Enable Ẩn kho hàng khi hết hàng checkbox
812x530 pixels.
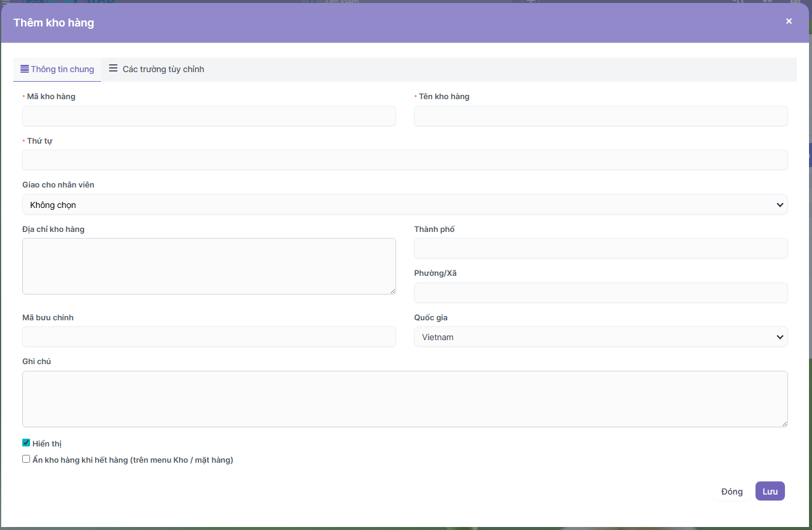(x=26, y=459)
